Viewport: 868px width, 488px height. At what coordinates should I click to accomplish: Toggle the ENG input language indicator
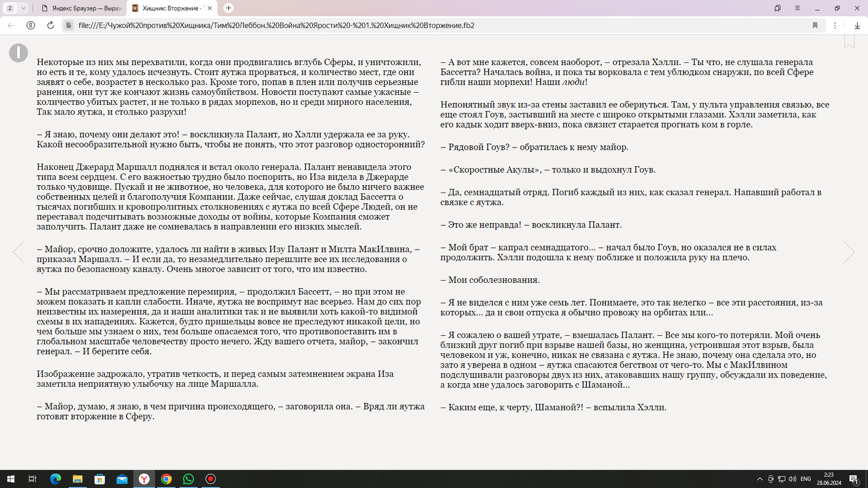(806, 479)
